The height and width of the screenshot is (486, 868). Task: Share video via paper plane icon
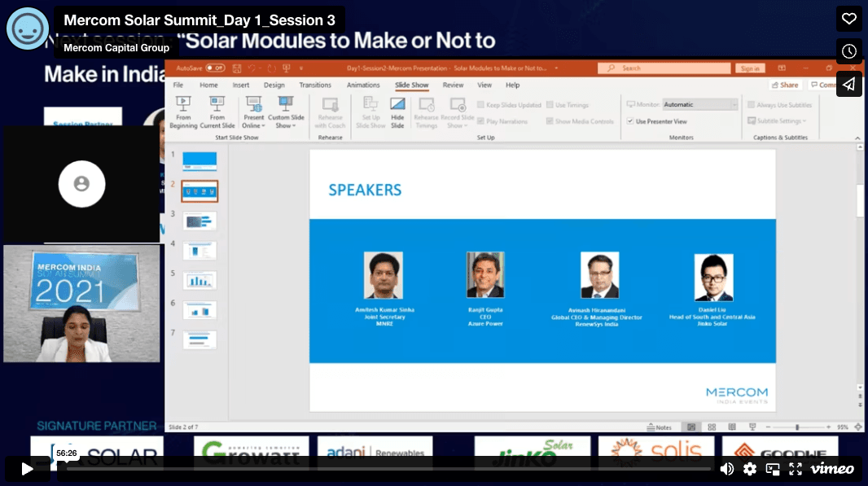(x=848, y=84)
